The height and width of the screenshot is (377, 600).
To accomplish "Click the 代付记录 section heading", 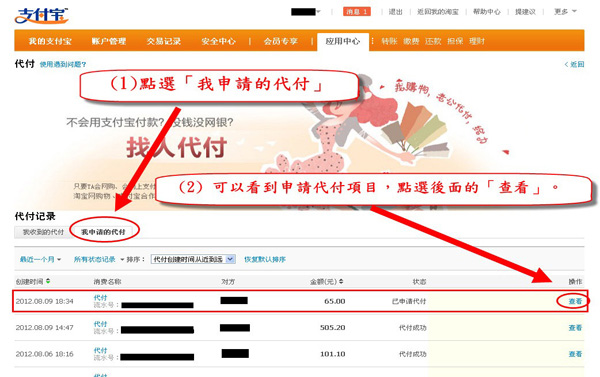I will (35, 216).
